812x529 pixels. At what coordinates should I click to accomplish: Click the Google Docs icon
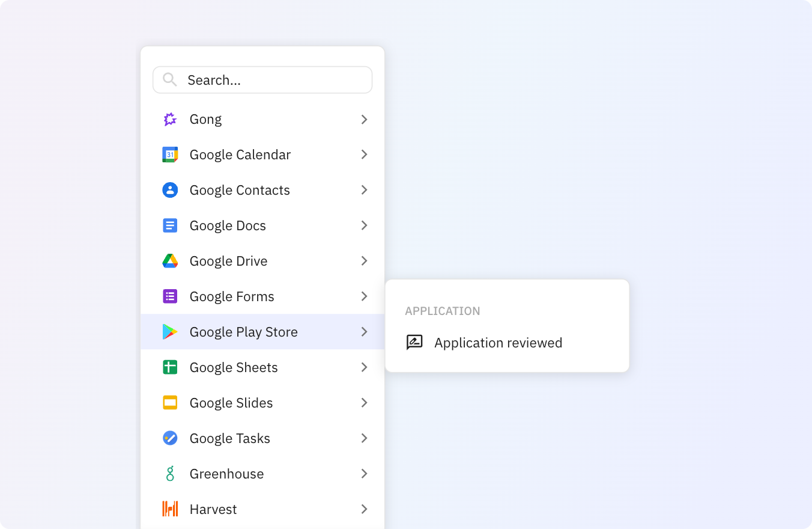[x=170, y=225]
